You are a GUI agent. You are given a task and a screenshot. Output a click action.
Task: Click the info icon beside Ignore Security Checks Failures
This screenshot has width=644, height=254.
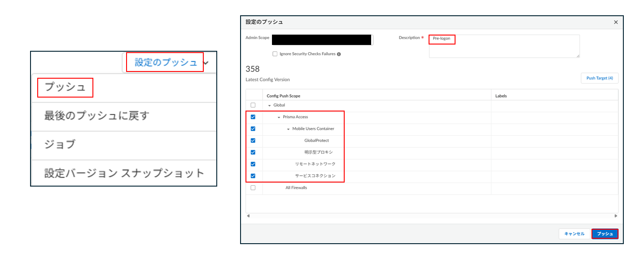339,54
